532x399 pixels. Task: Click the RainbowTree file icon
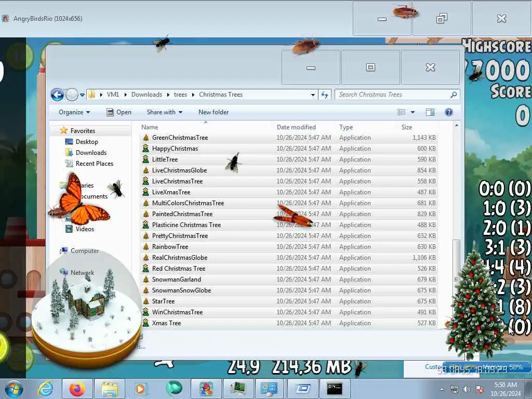146,246
